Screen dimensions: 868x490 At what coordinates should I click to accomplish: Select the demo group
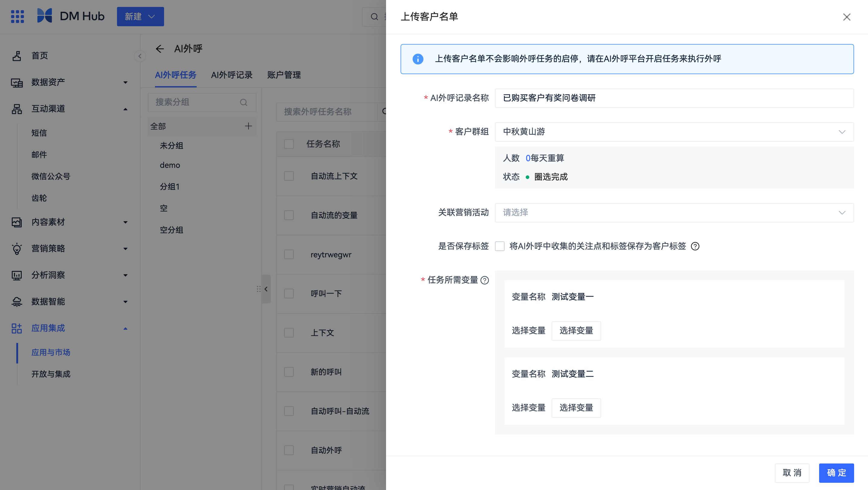[170, 165]
